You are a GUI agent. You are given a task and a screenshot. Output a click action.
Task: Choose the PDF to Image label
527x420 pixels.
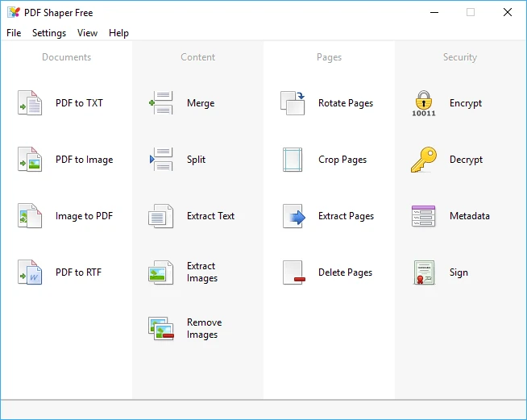pyautogui.click(x=85, y=160)
